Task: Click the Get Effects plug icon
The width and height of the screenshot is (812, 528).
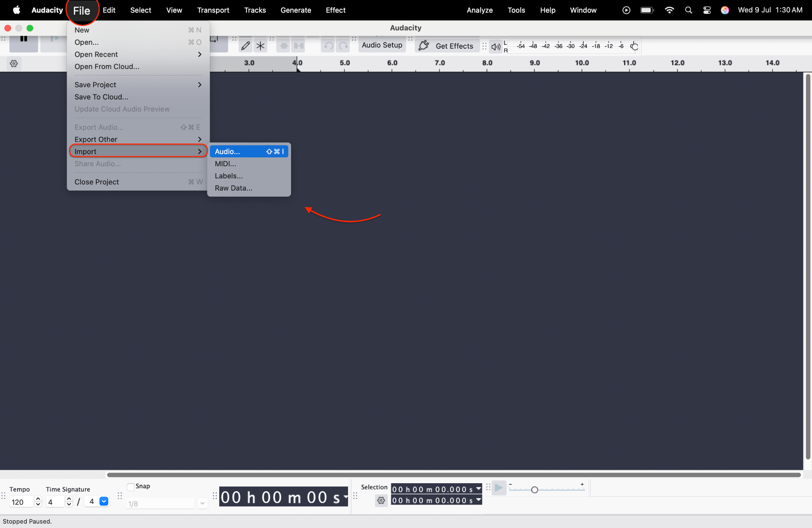Action: click(x=424, y=46)
